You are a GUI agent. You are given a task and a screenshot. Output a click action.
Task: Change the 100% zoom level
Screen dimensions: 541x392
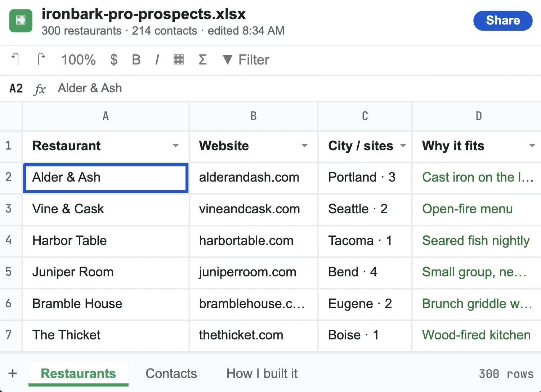pyautogui.click(x=79, y=59)
